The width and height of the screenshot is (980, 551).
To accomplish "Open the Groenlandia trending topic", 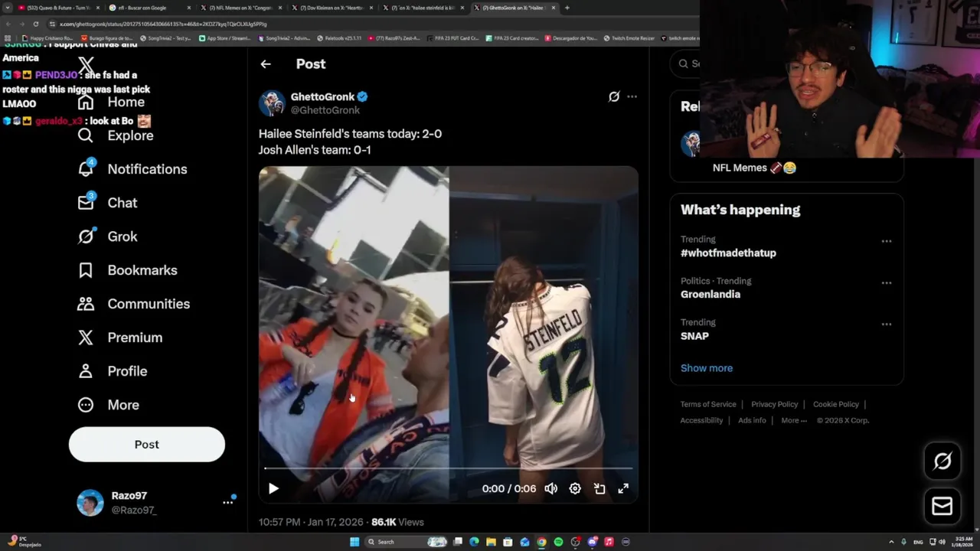I will 710,294.
